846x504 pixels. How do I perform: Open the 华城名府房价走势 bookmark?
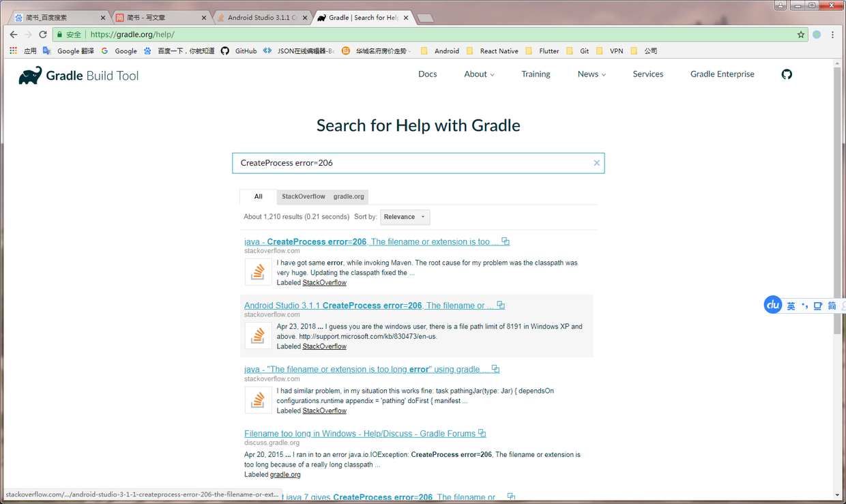click(376, 51)
